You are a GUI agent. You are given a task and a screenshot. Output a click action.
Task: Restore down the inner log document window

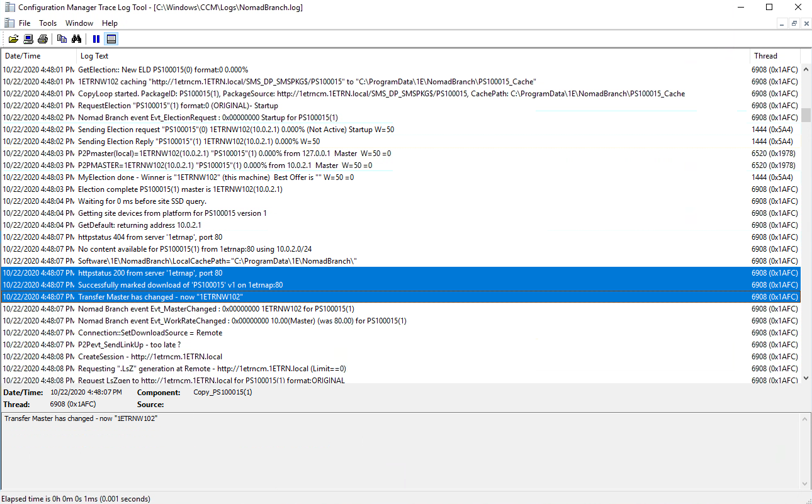pyautogui.click(x=794, y=23)
